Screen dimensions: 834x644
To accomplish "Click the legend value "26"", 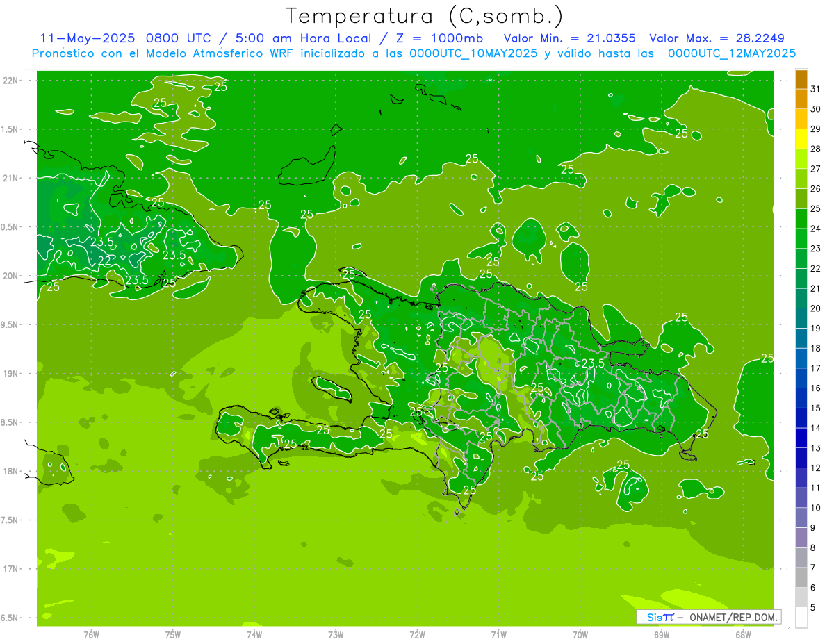I will (x=816, y=188).
